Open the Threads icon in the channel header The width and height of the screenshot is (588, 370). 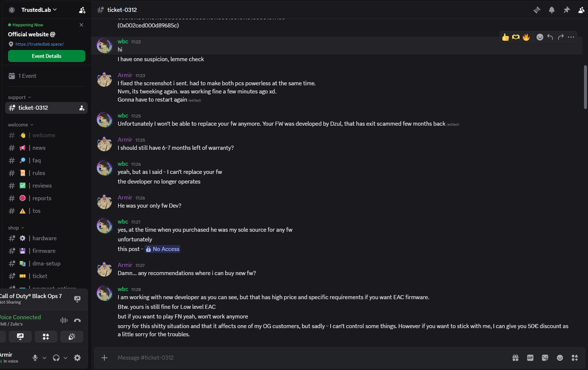(x=537, y=10)
